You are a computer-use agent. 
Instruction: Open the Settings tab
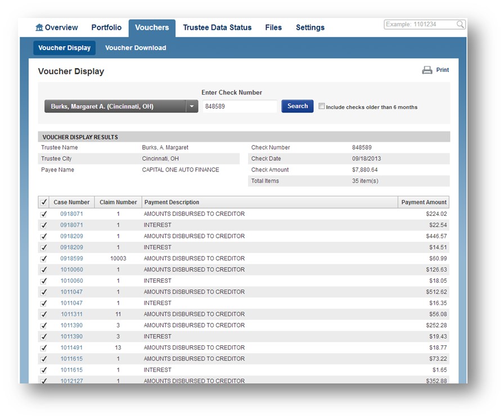(x=310, y=28)
